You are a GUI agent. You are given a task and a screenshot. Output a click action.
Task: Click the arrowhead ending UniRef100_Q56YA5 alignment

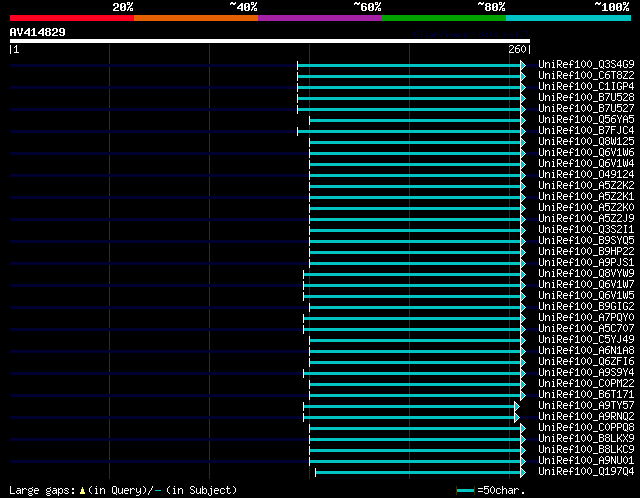523,120
